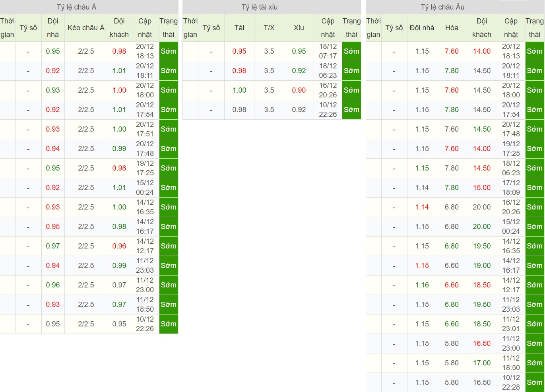545x392 pixels.
Task: Click 'Đội khách' header in châu Á table
Action: point(119,28)
